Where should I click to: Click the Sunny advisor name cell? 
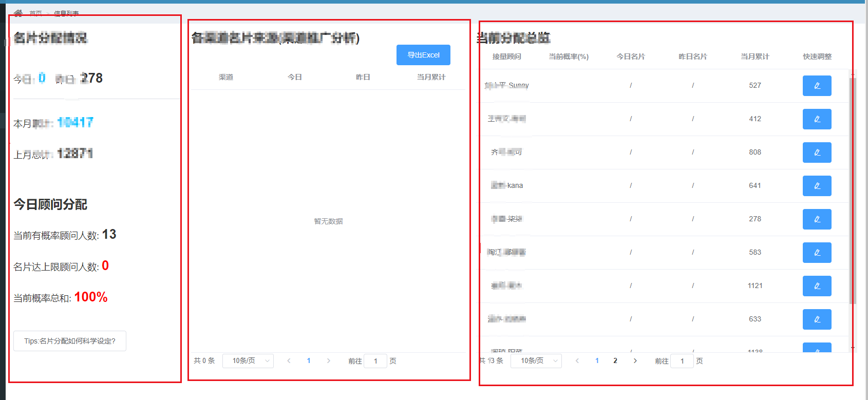[506, 86]
